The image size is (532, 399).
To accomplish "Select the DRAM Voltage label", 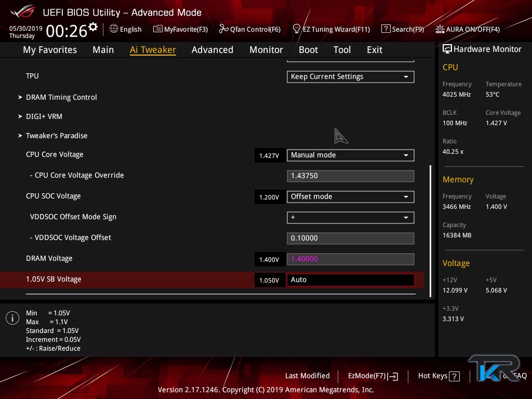I will (x=49, y=259).
